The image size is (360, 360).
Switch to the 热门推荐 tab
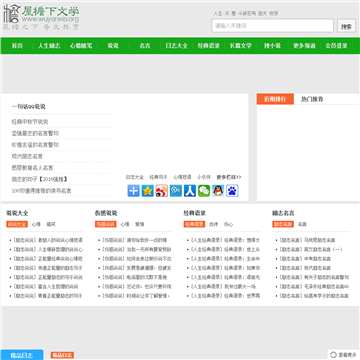tap(312, 99)
